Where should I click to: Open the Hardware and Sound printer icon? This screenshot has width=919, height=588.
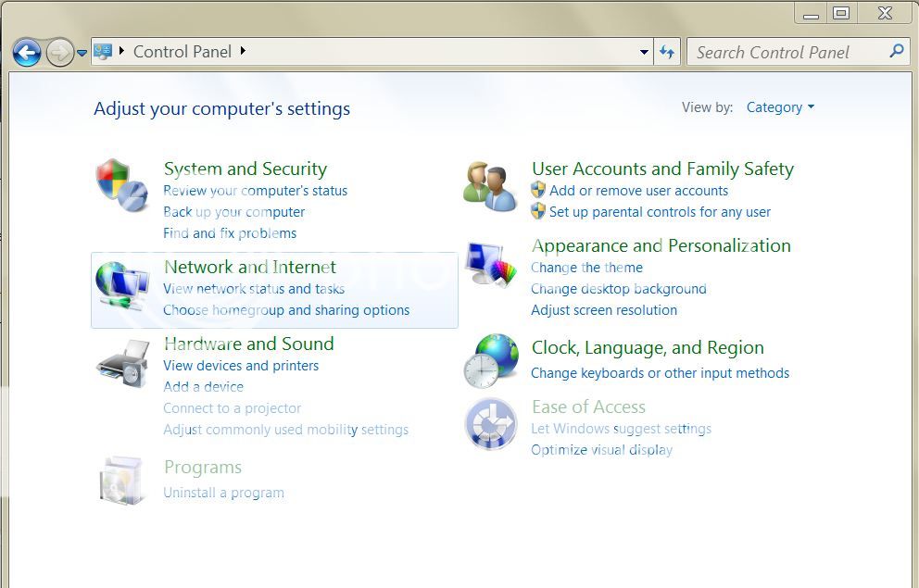tap(123, 363)
